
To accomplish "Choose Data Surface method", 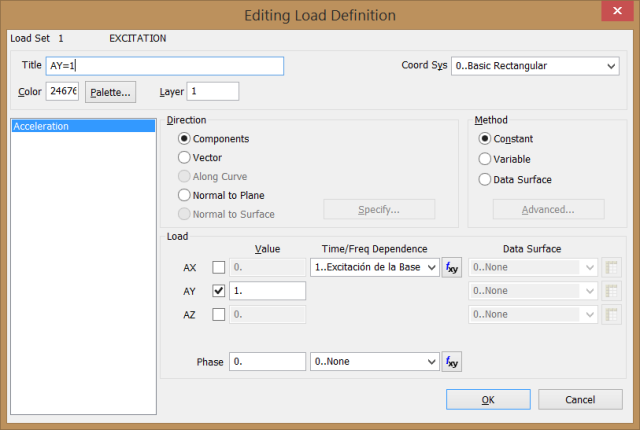I will tap(515, 179).
